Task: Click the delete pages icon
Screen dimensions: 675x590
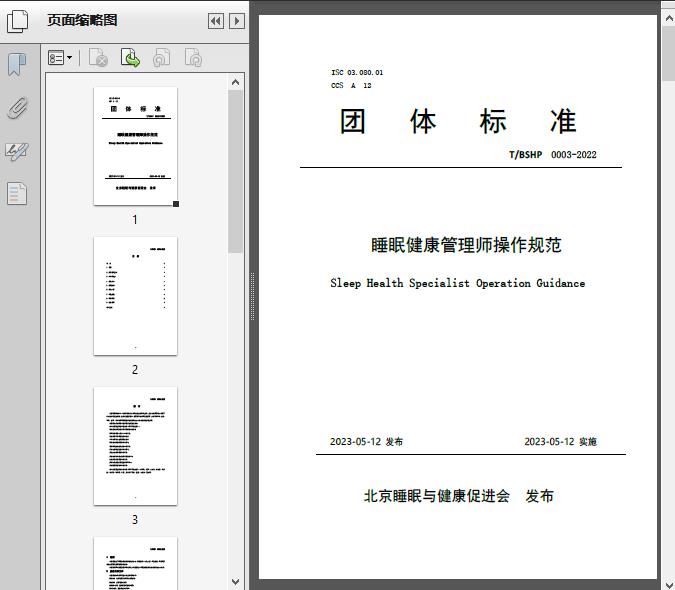Action: pyautogui.click(x=98, y=58)
